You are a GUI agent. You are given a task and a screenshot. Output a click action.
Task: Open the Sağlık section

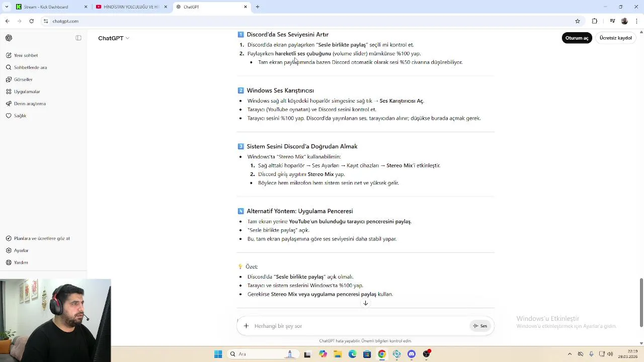pos(20,116)
